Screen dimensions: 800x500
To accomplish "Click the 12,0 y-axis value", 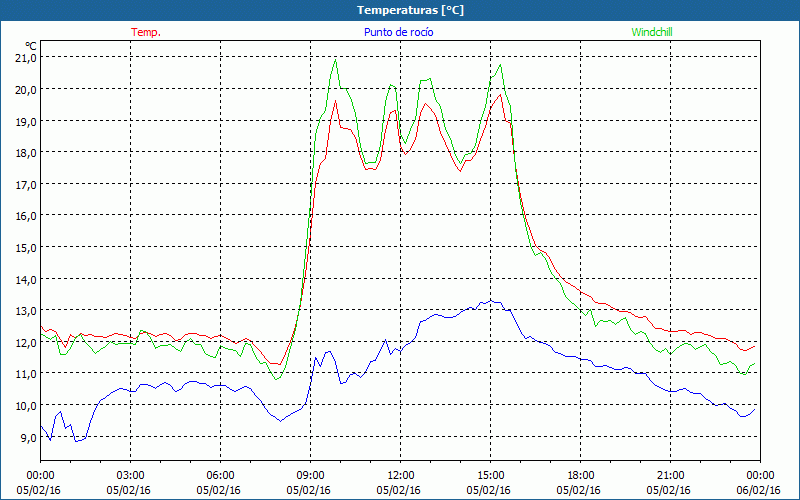I will [26, 343].
